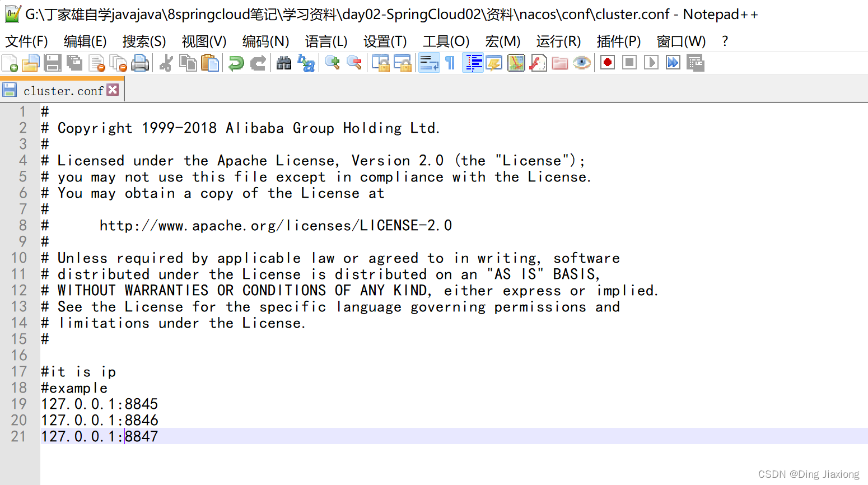Click the Copyright 1999-2018 Alibaba line

(x=240, y=128)
